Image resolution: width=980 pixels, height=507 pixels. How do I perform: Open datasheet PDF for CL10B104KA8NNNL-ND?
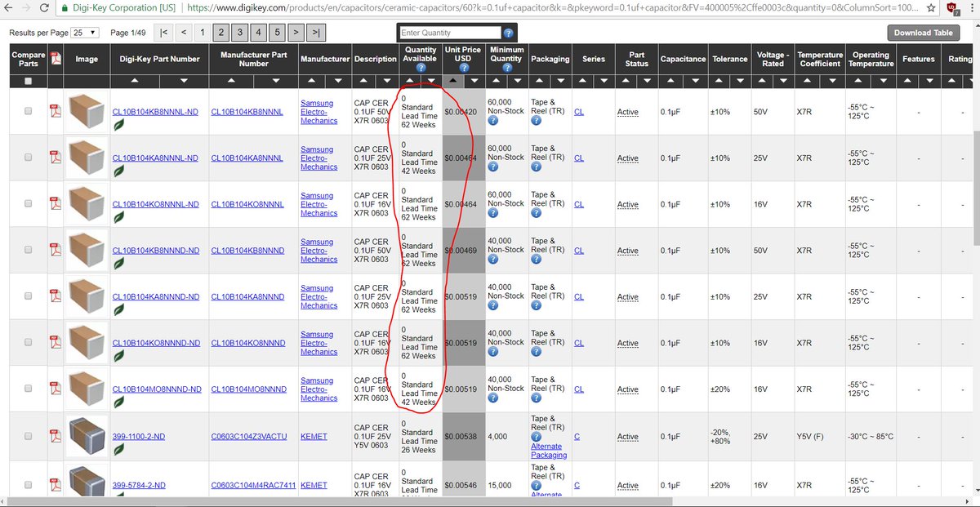click(56, 158)
